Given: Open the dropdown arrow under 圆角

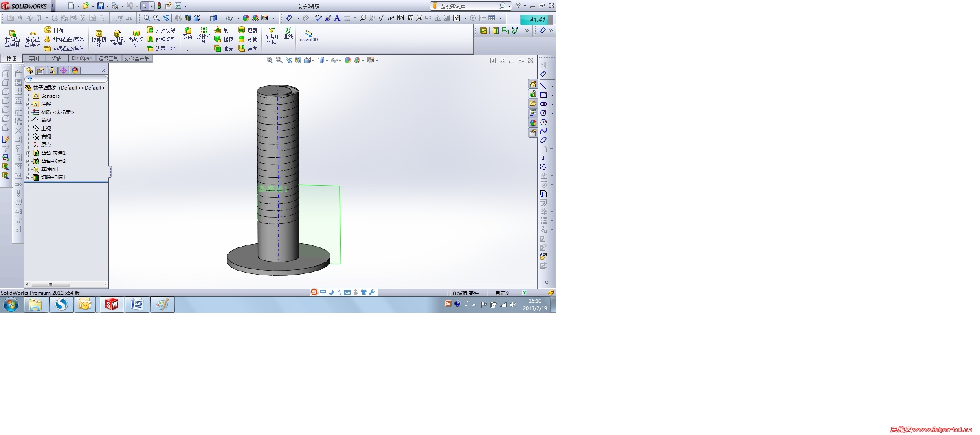Looking at the screenshot, I should pos(187,50).
